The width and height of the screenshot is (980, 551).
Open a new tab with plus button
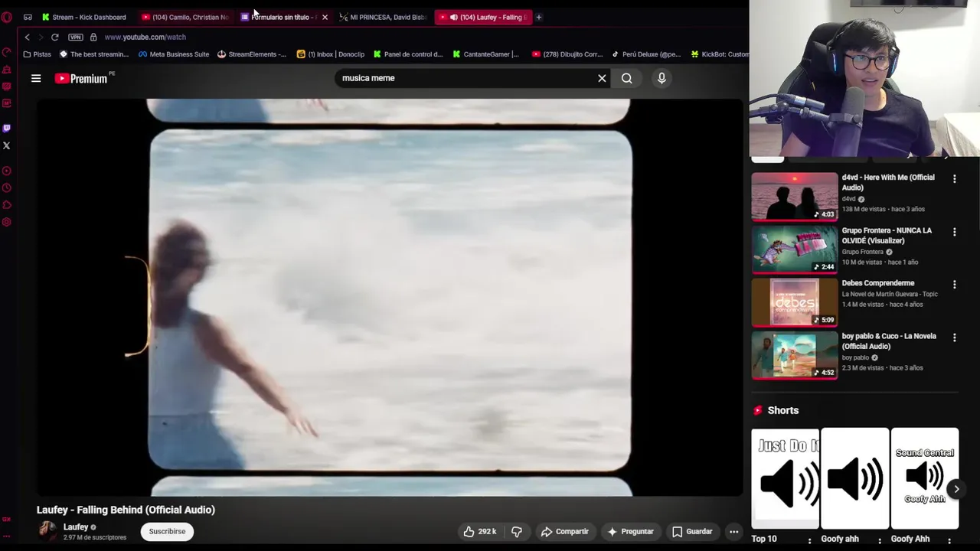click(538, 17)
